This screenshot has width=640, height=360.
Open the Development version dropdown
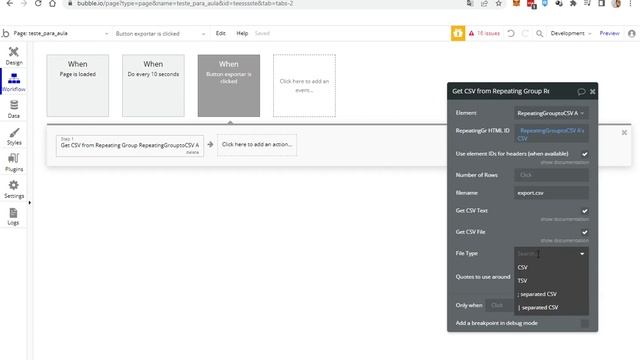coord(571,33)
